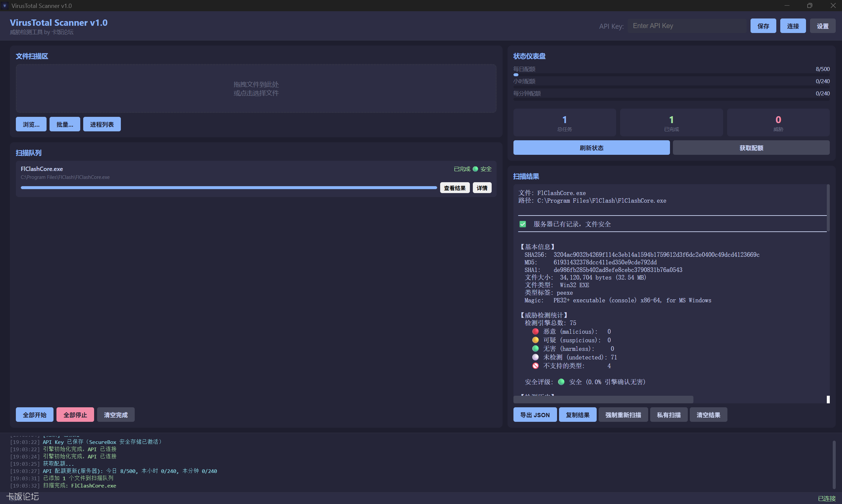842x504 pixels.
Task: Click 清空完成 under the scan queue
Action: pos(116,415)
